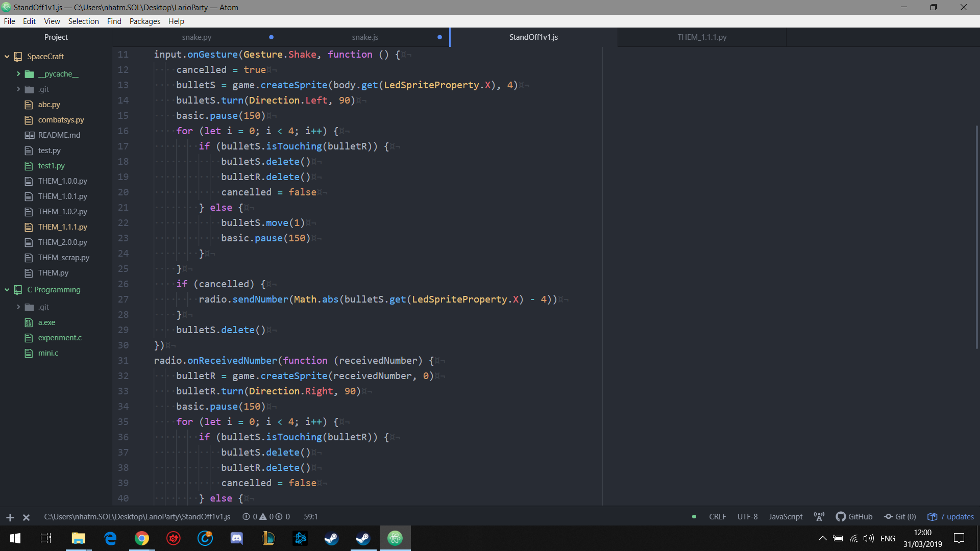
Task: Open the Git (0) panel
Action: click(900, 517)
